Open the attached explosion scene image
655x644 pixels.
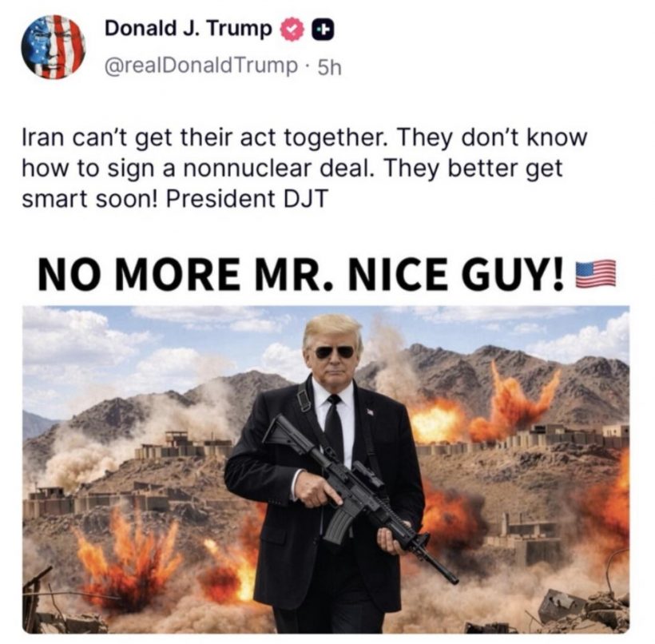[326, 470]
